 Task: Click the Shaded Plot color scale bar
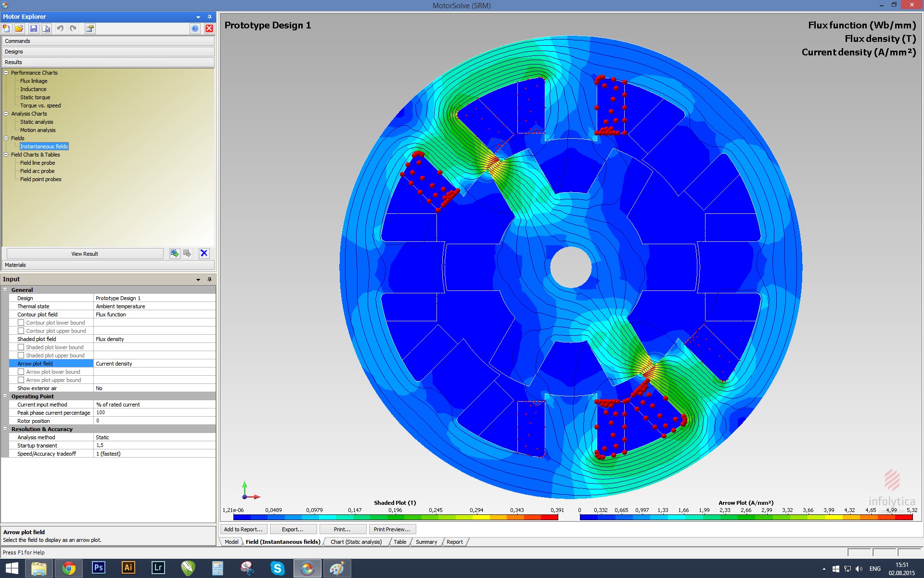[395, 517]
